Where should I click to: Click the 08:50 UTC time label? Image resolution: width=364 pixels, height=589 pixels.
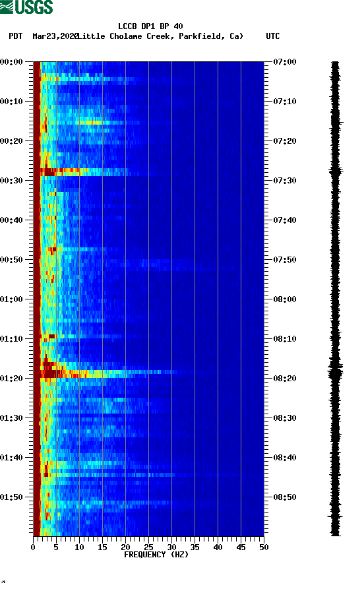(x=285, y=497)
